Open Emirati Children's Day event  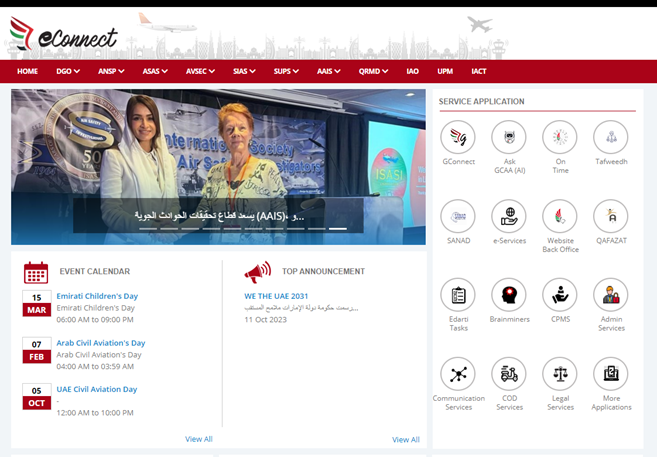tap(97, 296)
